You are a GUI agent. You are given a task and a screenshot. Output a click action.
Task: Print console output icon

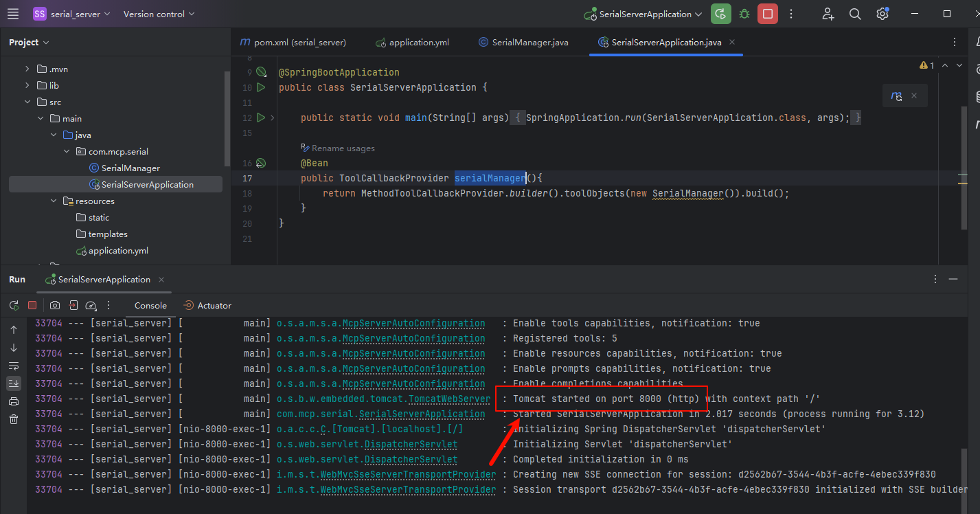(x=14, y=401)
